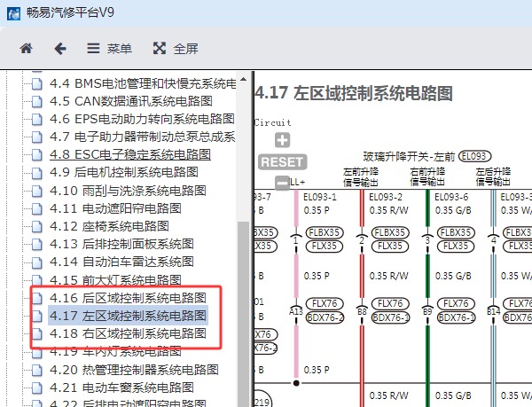Open 4.15 前大灯系统电路图

tap(115, 280)
